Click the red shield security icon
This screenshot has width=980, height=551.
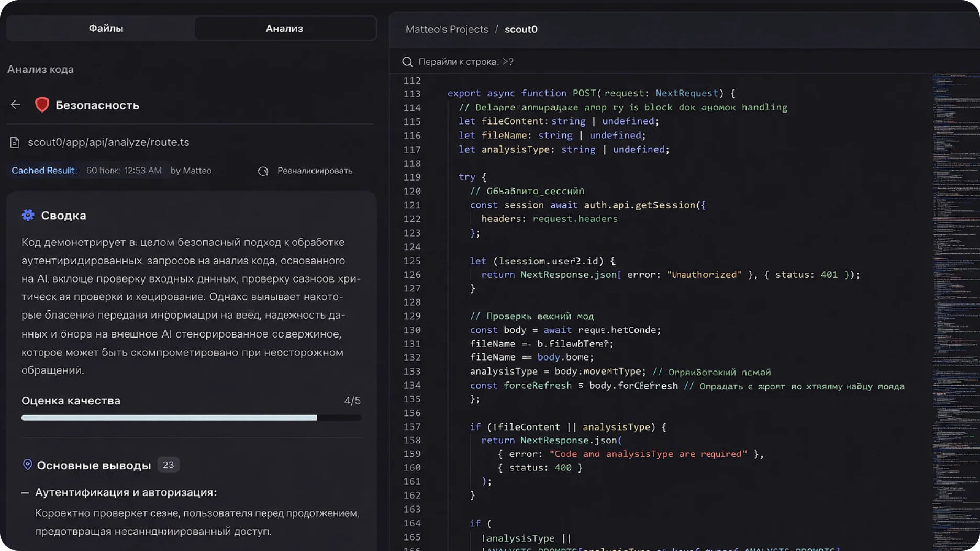tap(42, 105)
